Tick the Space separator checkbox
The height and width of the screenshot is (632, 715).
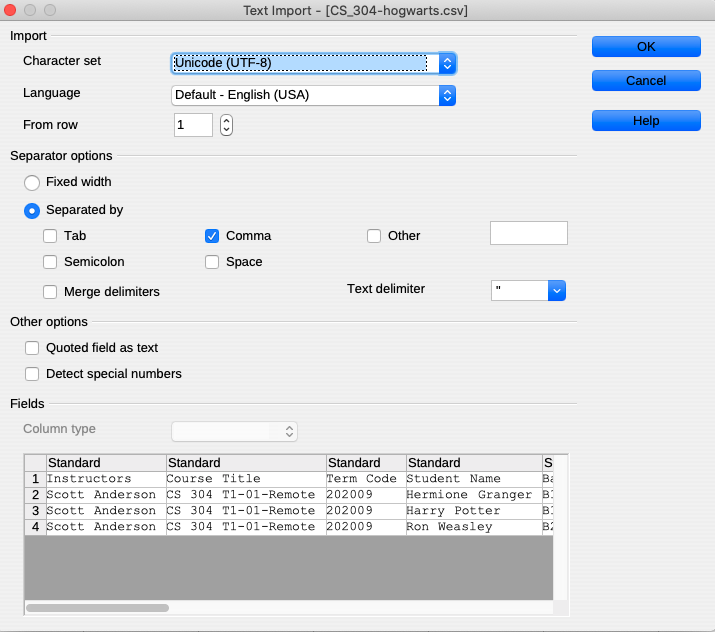pos(212,263)
